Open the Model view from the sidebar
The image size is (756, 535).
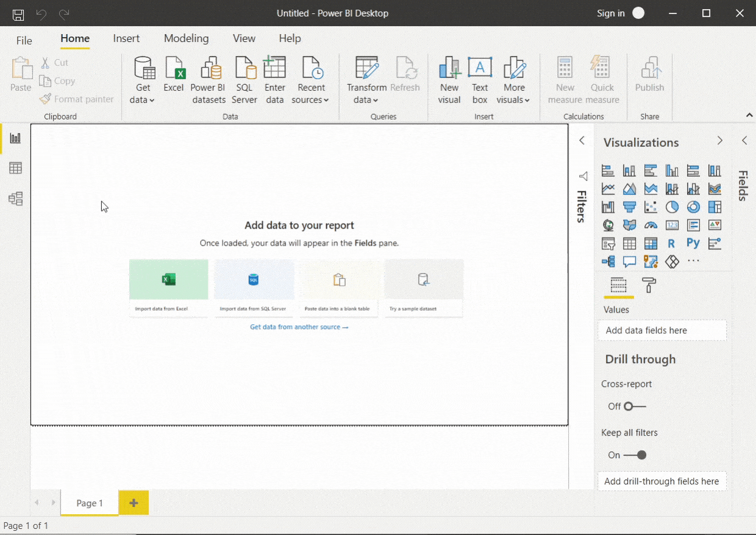point(16,199)
